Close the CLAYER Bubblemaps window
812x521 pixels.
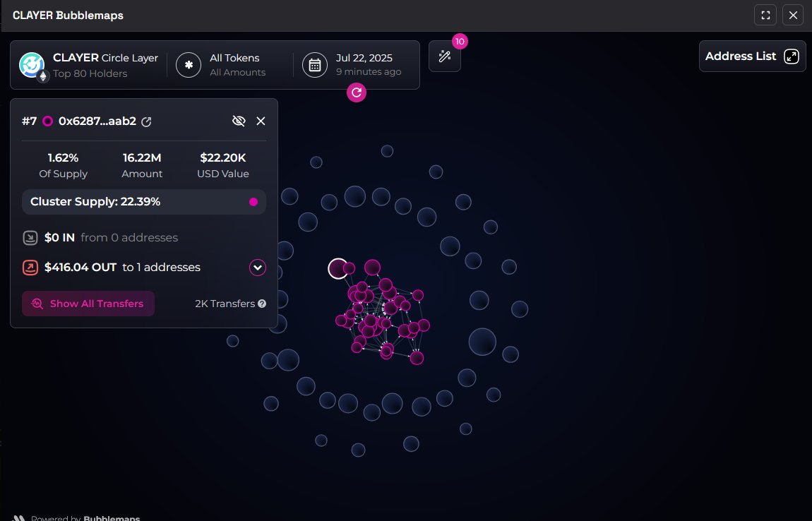[x=793, y=15]
